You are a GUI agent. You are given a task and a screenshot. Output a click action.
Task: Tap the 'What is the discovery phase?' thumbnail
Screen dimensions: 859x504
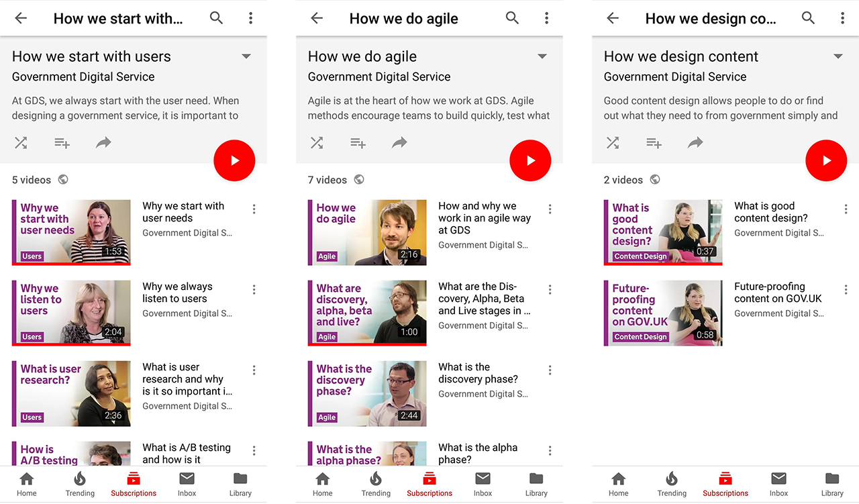coord(367,393)
